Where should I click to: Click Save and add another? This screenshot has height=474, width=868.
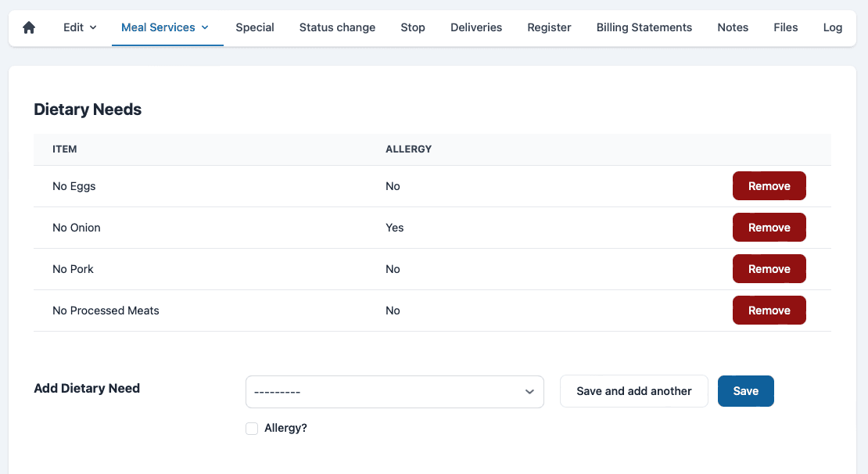pos(633,391)
